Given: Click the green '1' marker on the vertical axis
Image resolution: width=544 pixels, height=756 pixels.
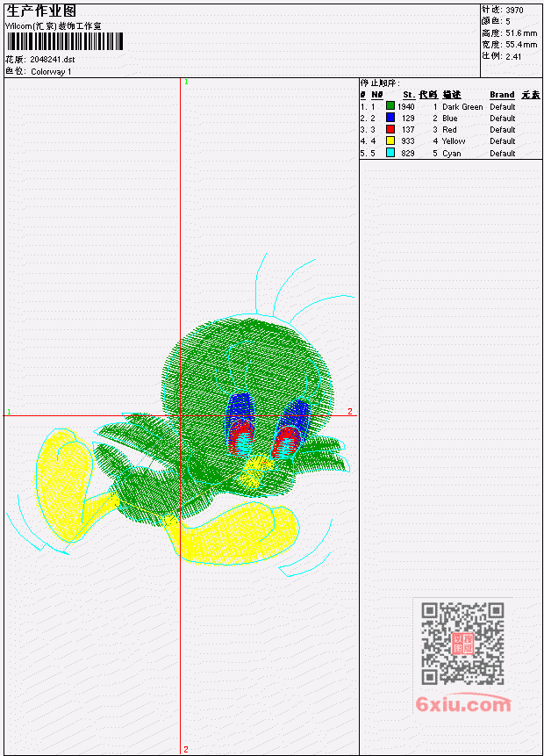Looking at the screenshot, I should [x=187, y=82].
